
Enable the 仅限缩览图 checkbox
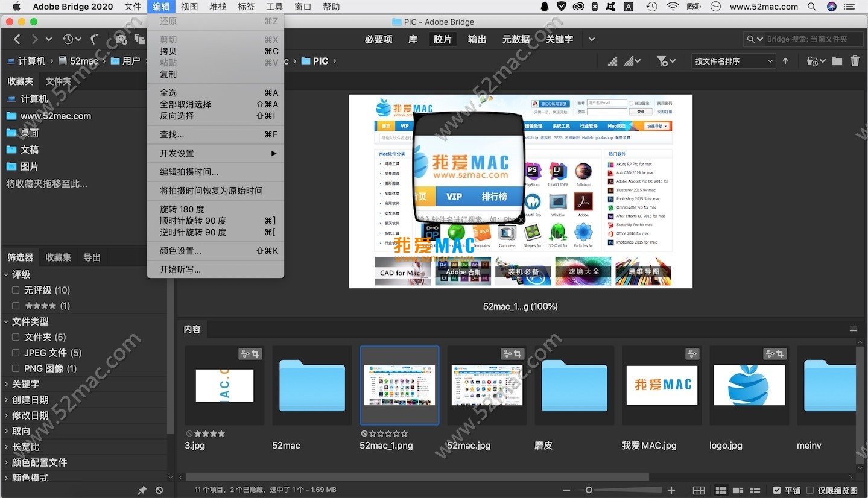click(x=810, y=491)
